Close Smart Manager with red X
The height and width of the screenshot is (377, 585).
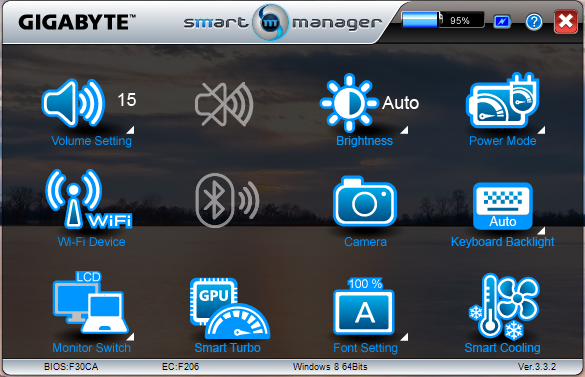pos(566,22)
